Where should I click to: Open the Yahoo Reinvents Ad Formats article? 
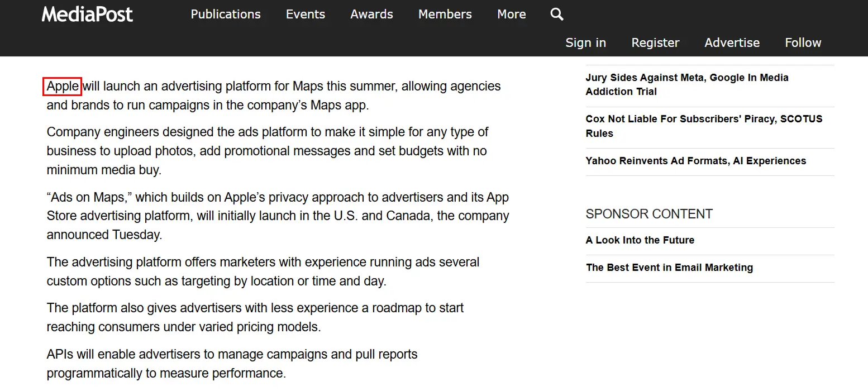click(x=695, y=161)
